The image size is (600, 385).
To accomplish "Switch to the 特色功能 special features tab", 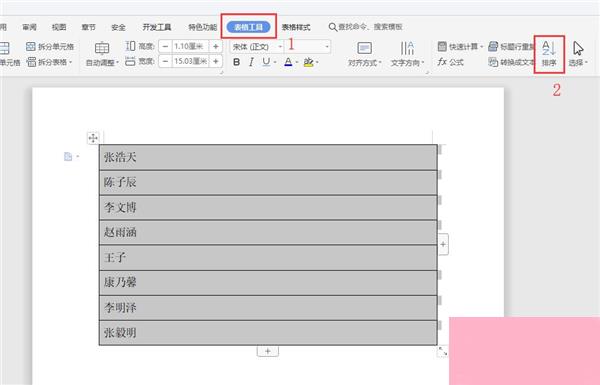I will coord(202,27).
